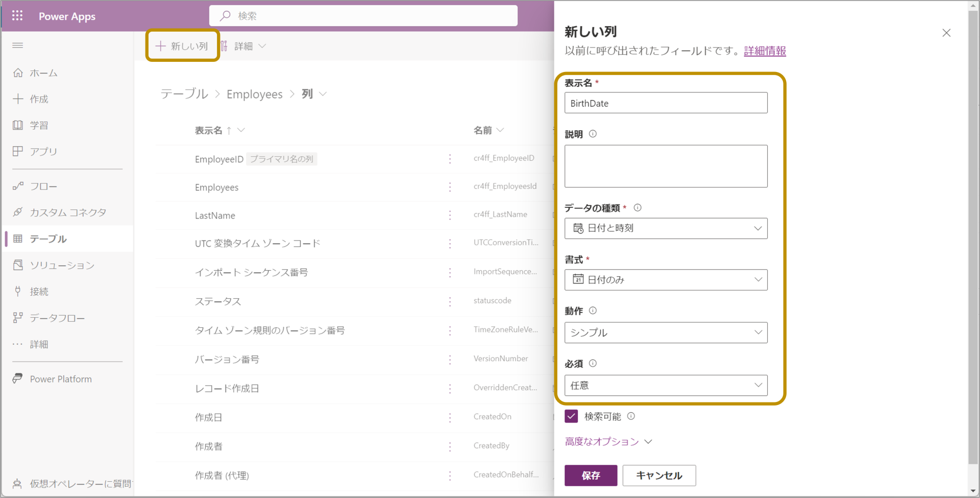
Task: Open the 名前 column header menu
Action: point(488,130)
